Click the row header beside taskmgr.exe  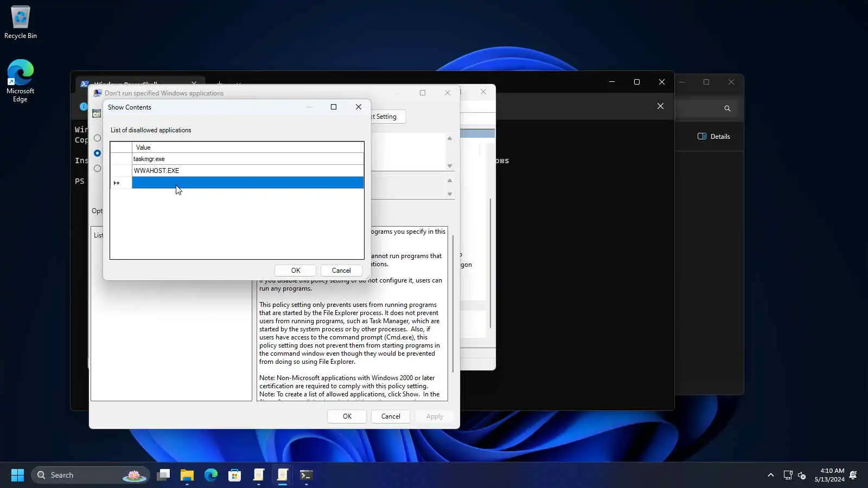pos(121,159)
